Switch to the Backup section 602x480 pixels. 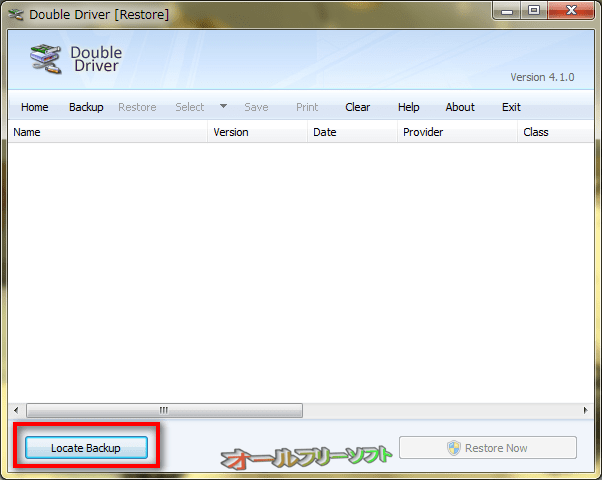pyautogui.click(x=86, y=107)
